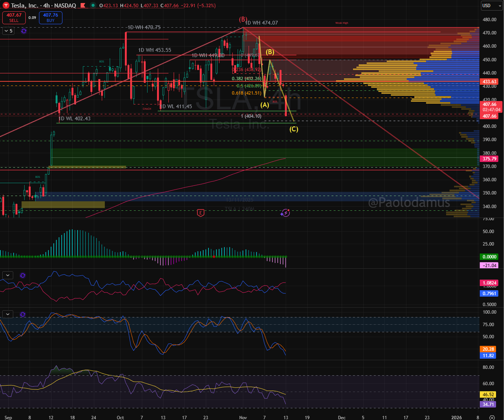Click the SELL 407.67 button
504x420 pixels.
pos(14,17)
